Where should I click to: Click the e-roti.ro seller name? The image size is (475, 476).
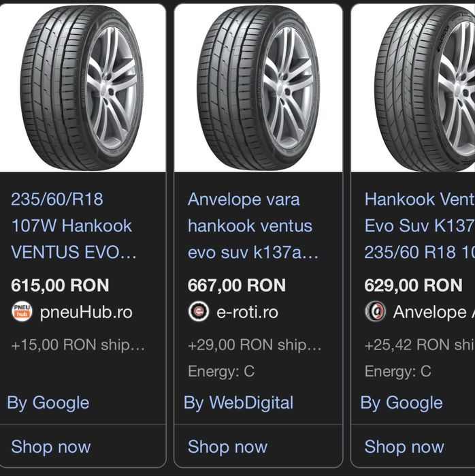coord(247,312)
